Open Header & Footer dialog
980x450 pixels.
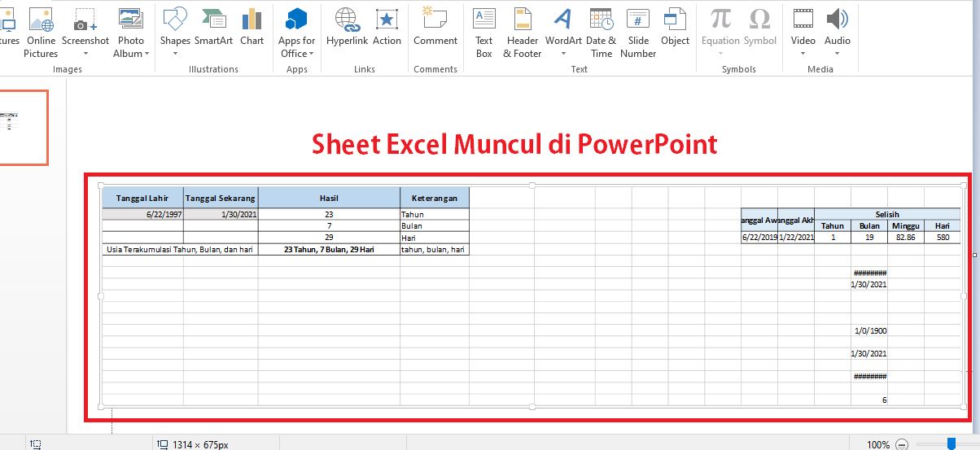pyautogui.click(x=523, y=33)
